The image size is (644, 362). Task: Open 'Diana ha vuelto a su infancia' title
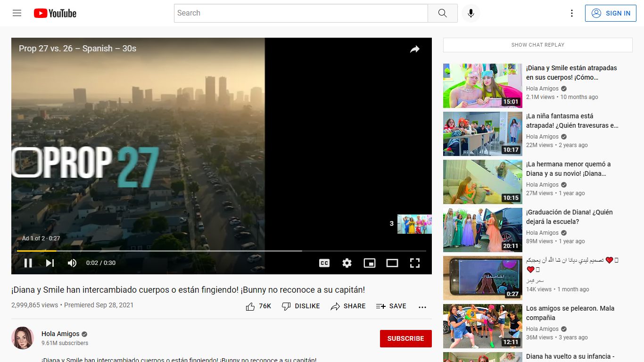point(570,357)
